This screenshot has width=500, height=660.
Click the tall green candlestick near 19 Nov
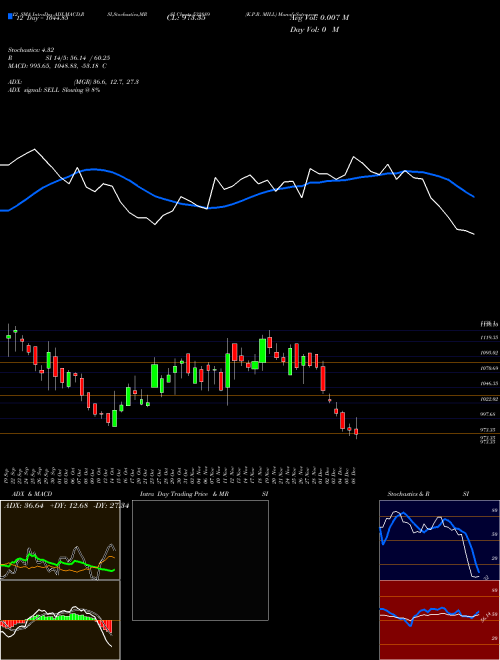click(262, 351)
